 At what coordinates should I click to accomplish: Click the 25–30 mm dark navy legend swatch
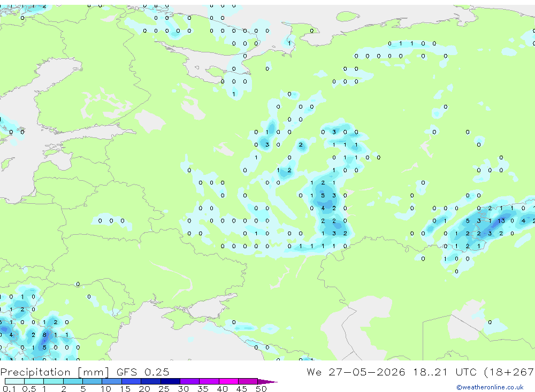[x=170, y=381]
